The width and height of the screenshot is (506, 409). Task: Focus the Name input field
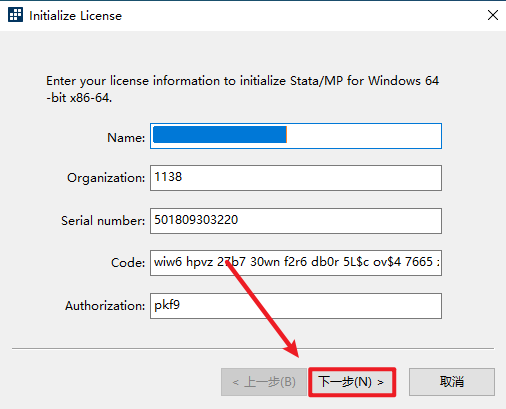click(296, 136)
